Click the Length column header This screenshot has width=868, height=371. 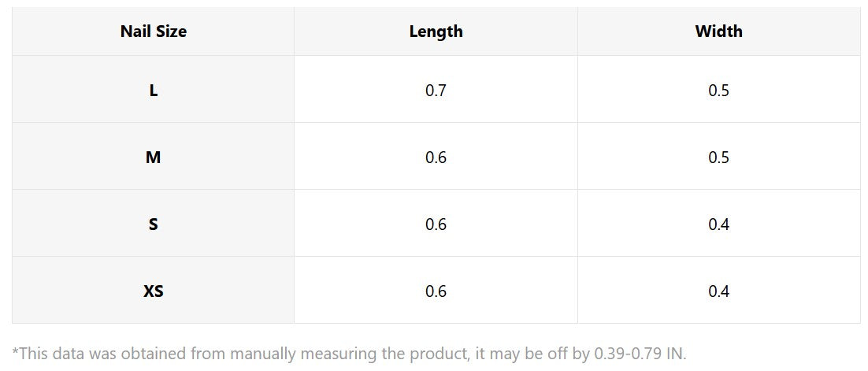coord(436,32)
